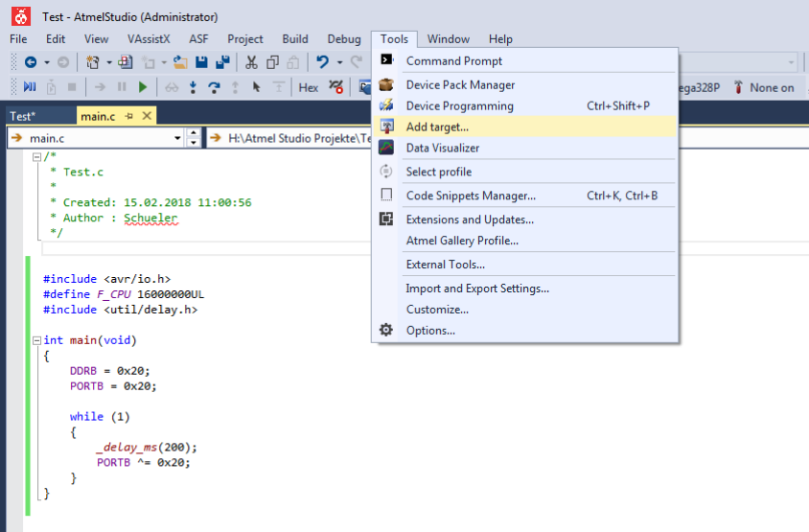The image size is (809, 532).
Task: Collapse the header comment block
Action: 36,156
